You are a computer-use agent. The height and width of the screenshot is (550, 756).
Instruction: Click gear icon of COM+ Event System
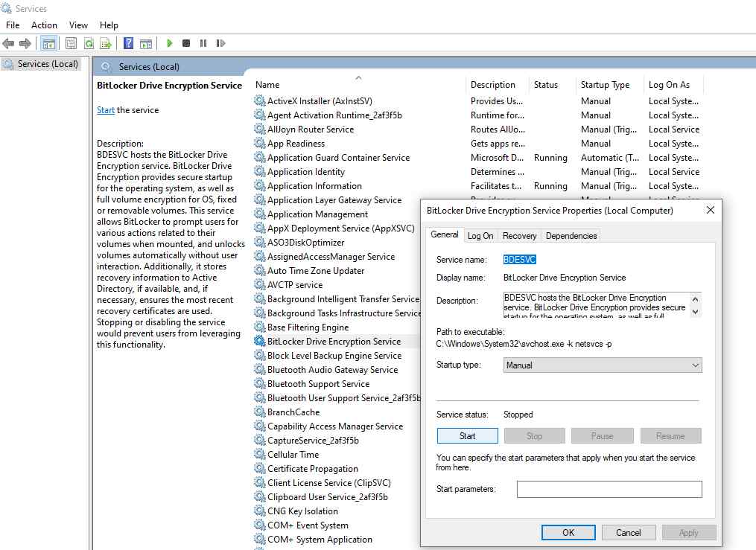pyautogui.click(x=259, y=525)
